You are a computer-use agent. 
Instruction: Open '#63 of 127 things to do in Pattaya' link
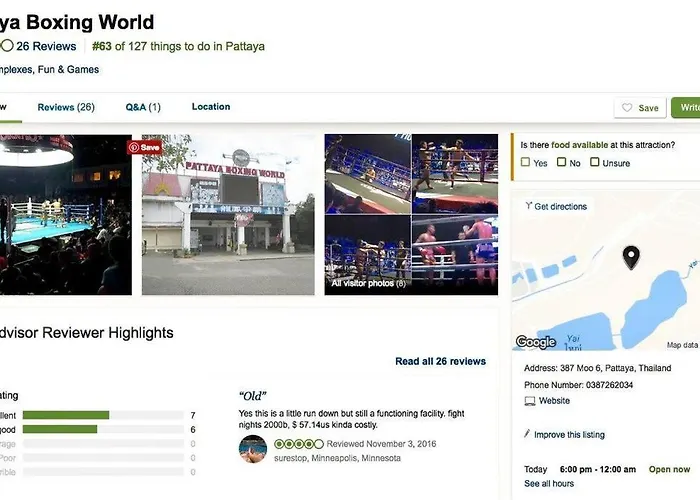178,46
